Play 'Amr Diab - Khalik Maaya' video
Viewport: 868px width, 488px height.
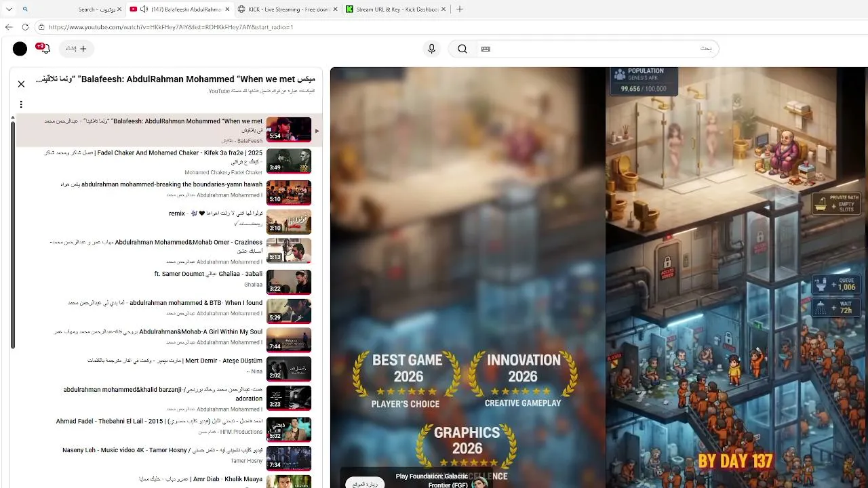[x=201, y=479]
